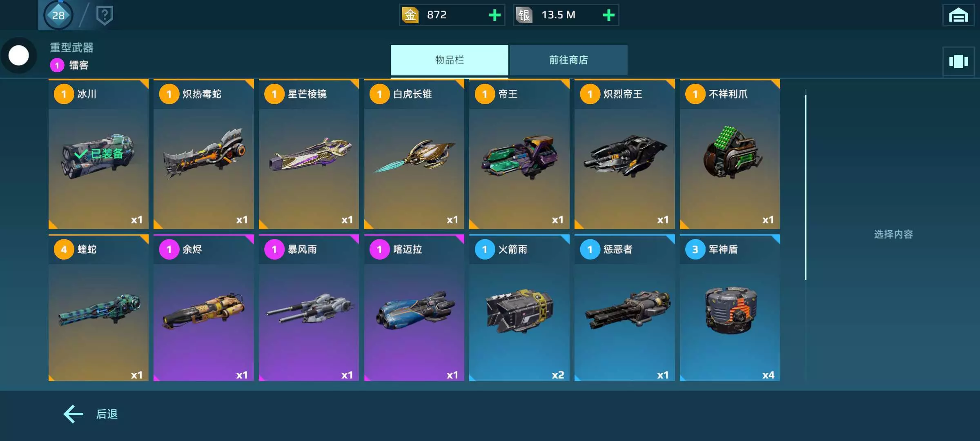The width and height of the screenshot is (980, 441).
Task: Select the 炽热毒蛇 weapon card
Action: coord(203,154)
